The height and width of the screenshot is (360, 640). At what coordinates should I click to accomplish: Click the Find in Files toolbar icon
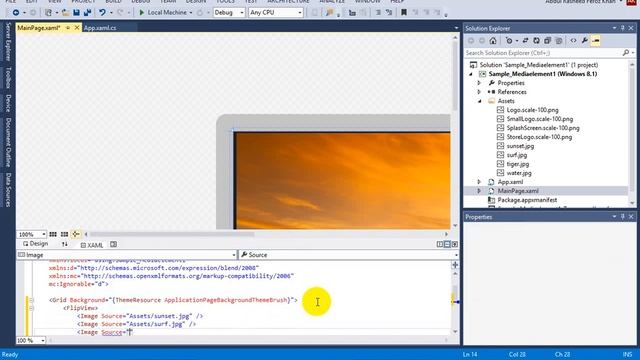click(x=329, y=13)
